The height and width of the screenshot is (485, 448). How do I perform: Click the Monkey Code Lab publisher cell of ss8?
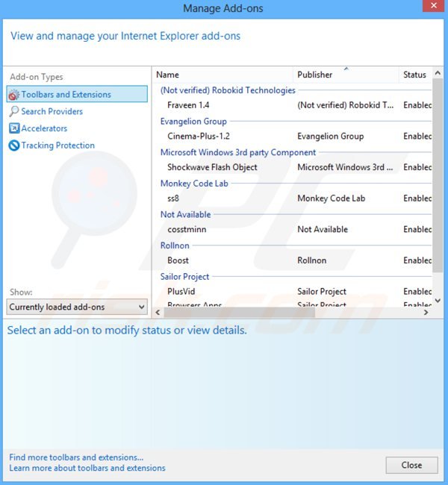[x=332, y=198]
